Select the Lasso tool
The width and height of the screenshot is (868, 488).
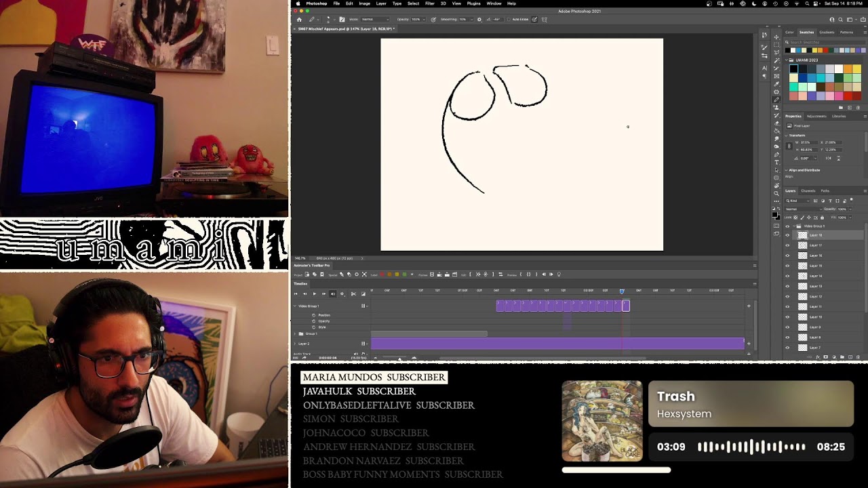776,52
